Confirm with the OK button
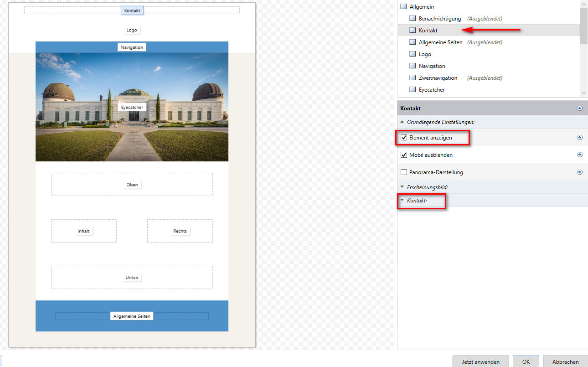 click(x=526, y=362)
